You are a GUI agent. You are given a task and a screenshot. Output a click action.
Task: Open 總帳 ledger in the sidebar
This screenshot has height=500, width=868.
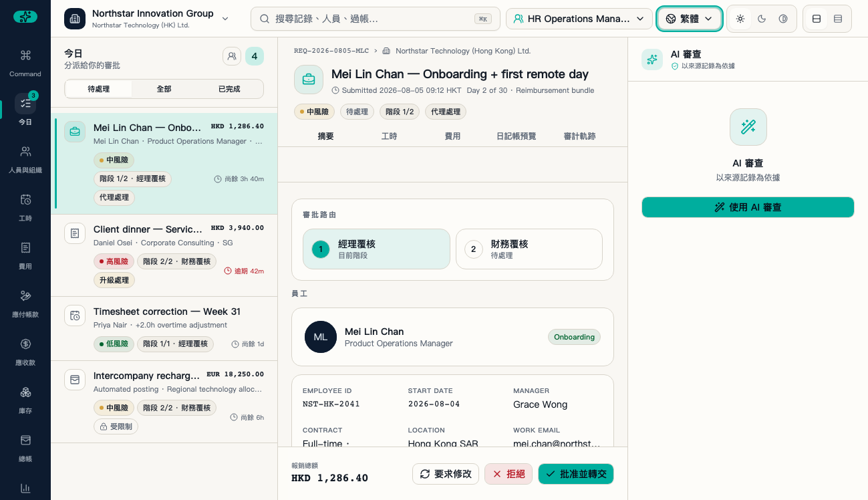tap(25, 448)
